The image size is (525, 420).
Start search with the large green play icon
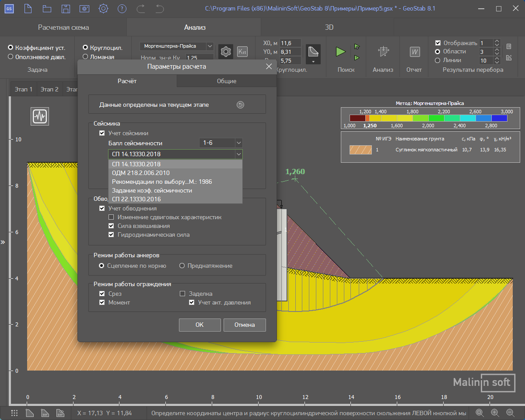click(341, 51)
